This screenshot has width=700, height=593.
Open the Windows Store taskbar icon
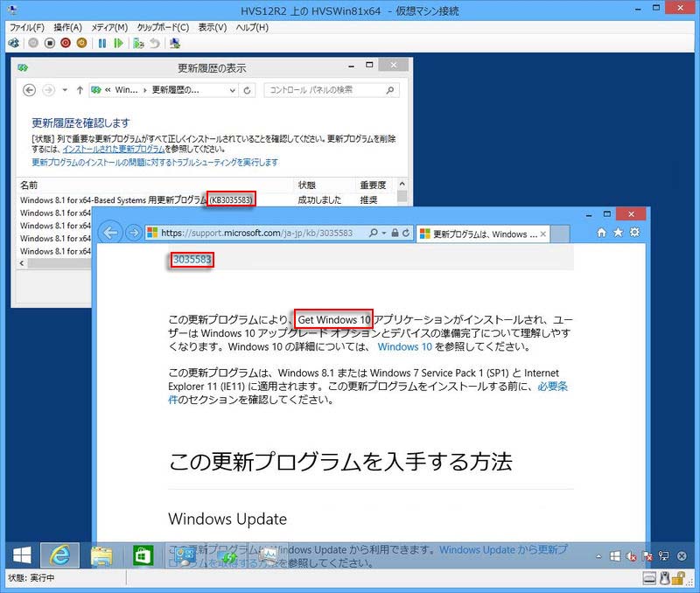[x=143, y=555]
